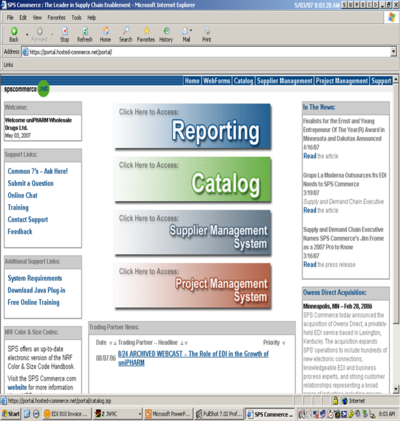Sort Trading Partner News by Priority arrow
The height and width of the screenshot is (421, 400).
pyautogui.click(x=284, y=343)
